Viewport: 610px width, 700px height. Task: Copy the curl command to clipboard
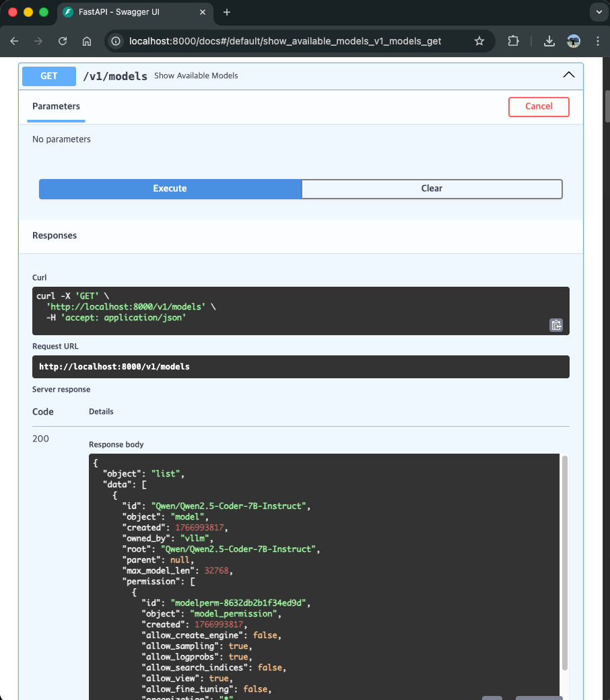point(556,325)
